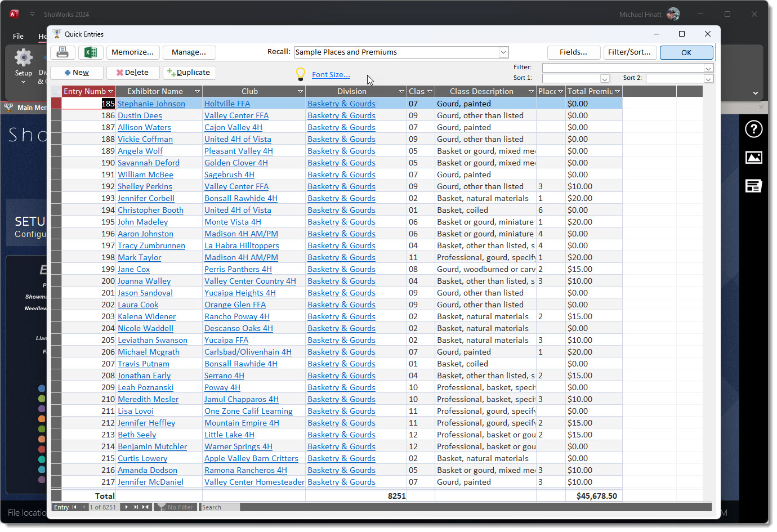Open the Division column filter arrow

[401, 91]
